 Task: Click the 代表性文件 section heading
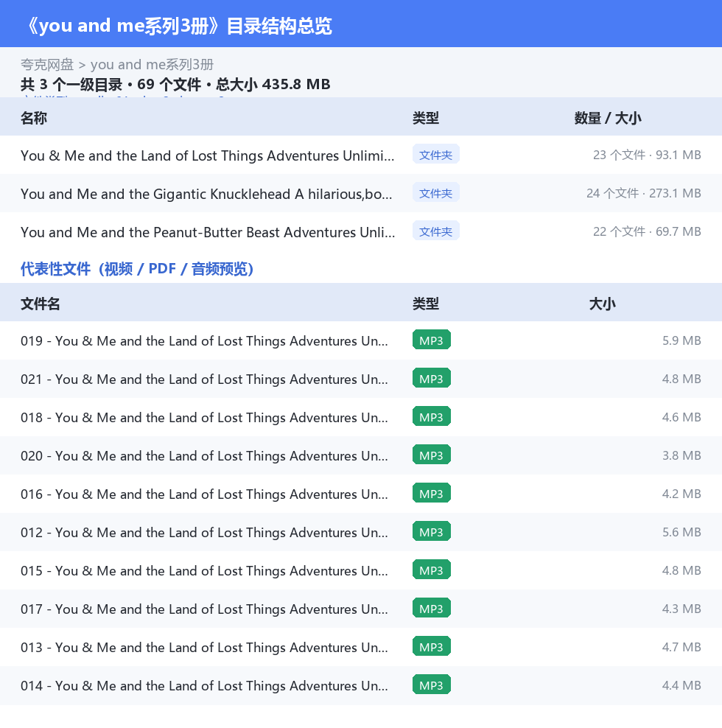tap(137, 269)
